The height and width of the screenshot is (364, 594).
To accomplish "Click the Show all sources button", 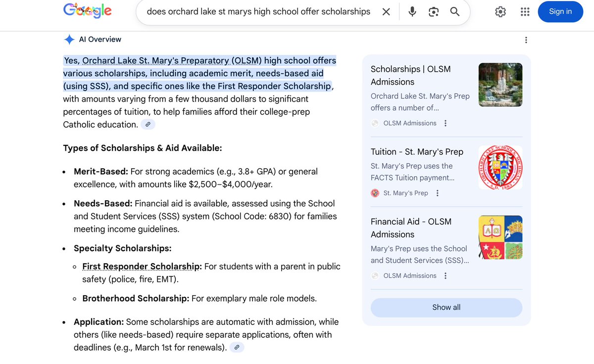I will pyautogui.click(x=446, y=307).
